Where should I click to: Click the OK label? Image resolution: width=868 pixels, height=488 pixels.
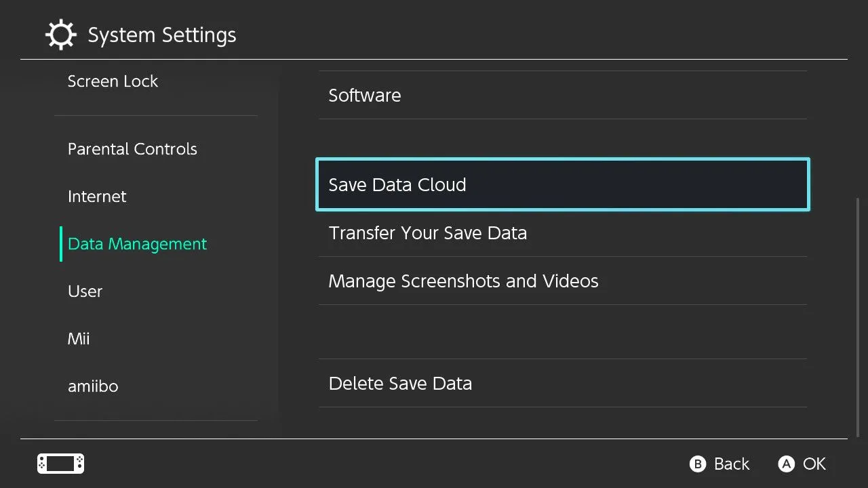(x=814, y=464)
